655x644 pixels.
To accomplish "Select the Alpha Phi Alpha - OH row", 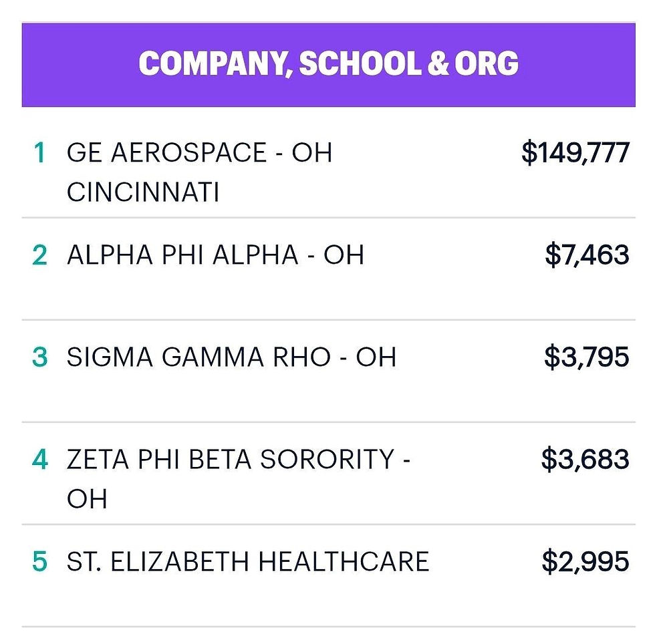I will (x=328, y=269).
